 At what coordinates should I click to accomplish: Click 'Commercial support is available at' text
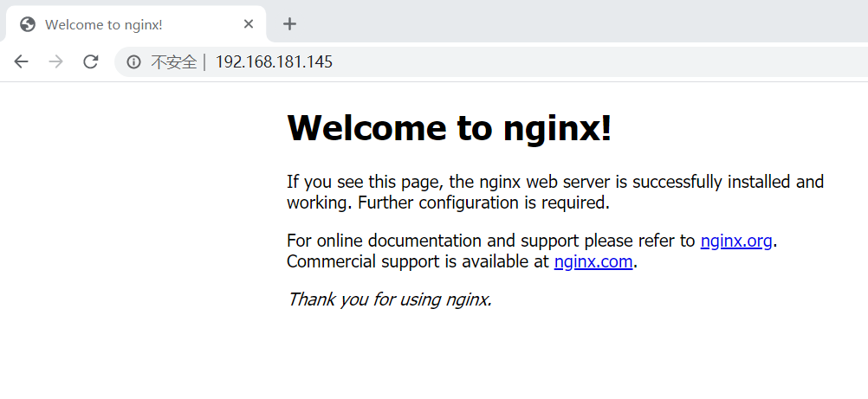pyautogui.click(x=418, y=261)
